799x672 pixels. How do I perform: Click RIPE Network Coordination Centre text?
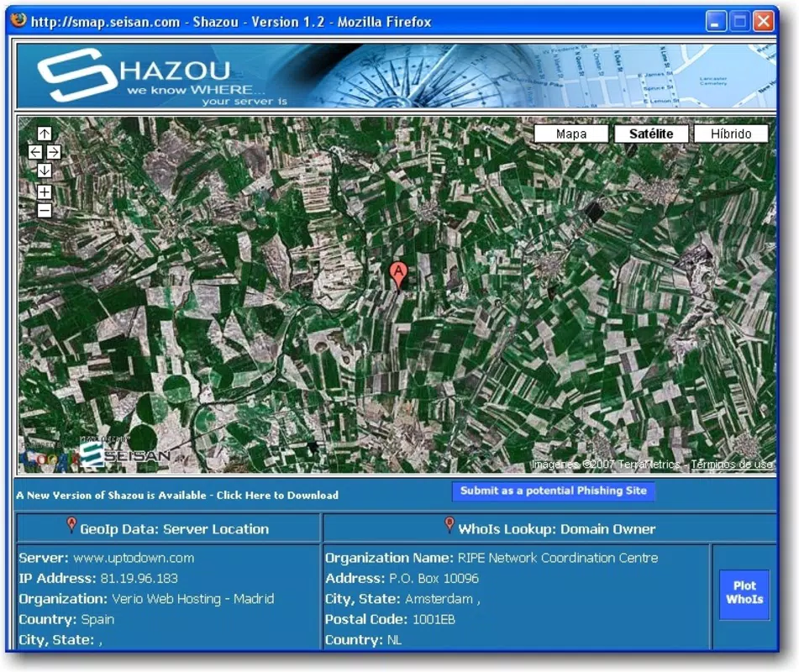point(558,558)
